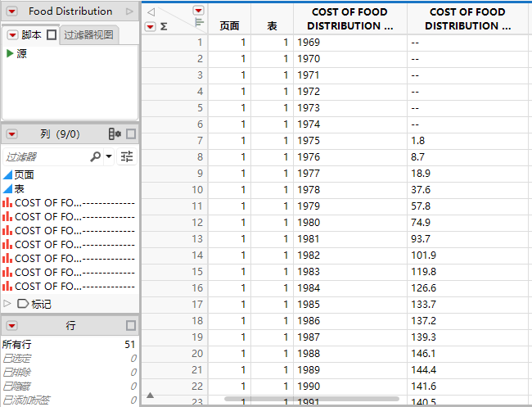Select first COST OF FOOD DISTRIBUTION column header
Image resolution: width=532 pixels, height=407 pixels.
click(x=349, y=19)
